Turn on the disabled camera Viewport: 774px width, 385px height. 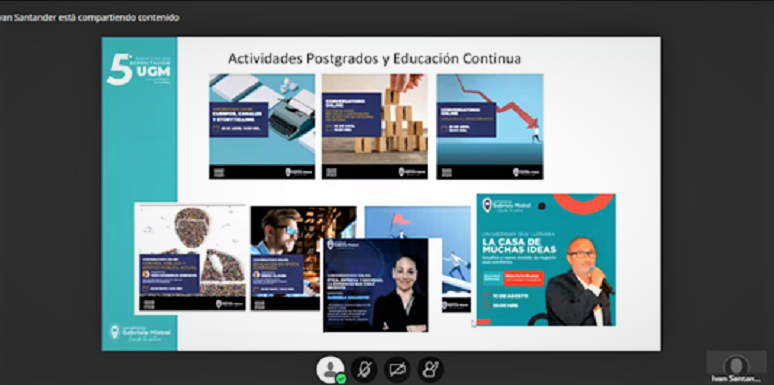point(397,369)
